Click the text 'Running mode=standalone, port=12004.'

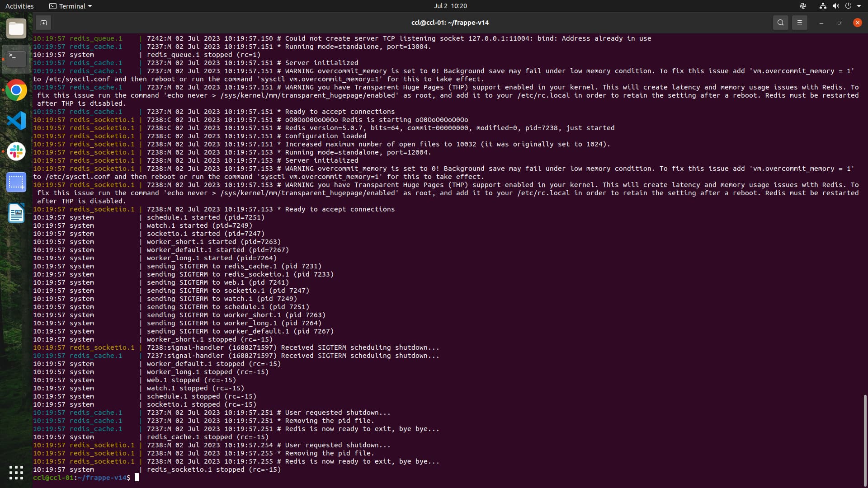[358, 152]
